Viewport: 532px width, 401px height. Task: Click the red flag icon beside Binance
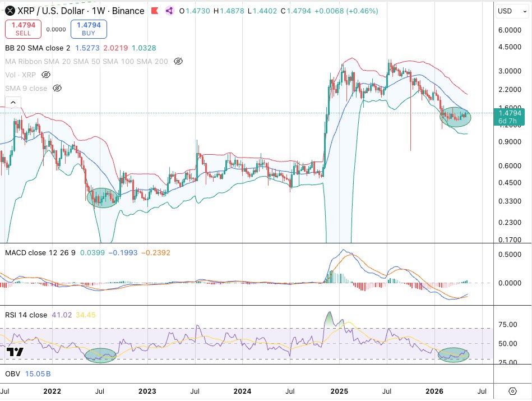[x=155, y=11]
